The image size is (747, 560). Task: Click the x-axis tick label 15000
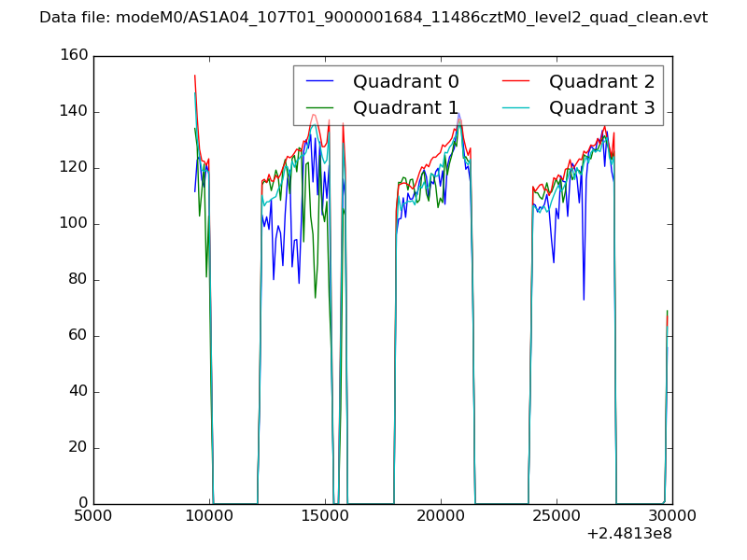325,516
